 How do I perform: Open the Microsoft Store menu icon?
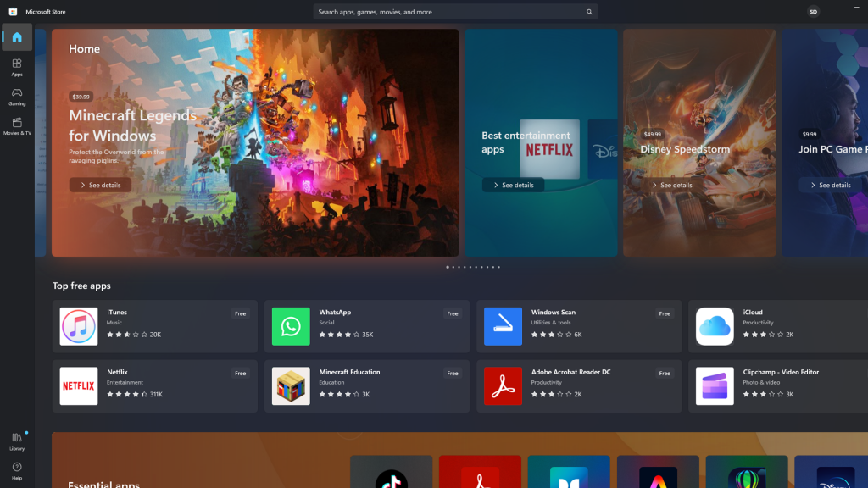click(x=11, y=11)
